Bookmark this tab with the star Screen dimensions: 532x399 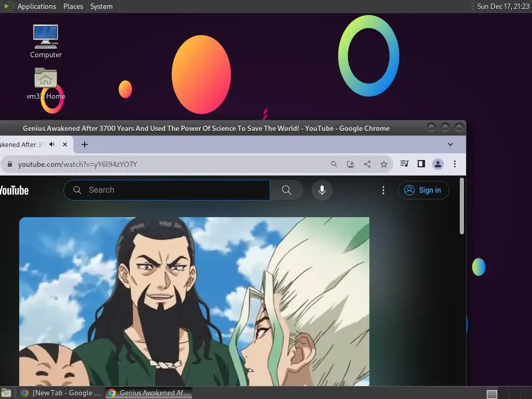[x=384, y=164]
